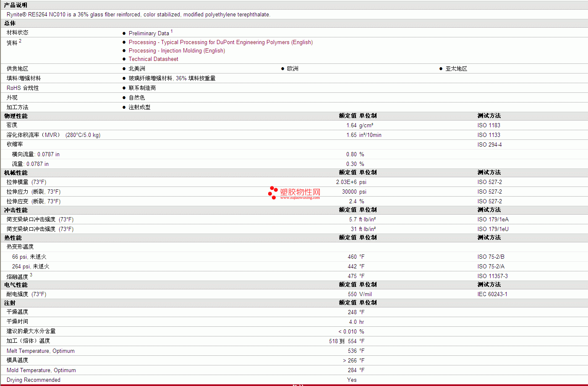Click the 材料状态 row label
The image size is (588, 386).
click(18, 32)
